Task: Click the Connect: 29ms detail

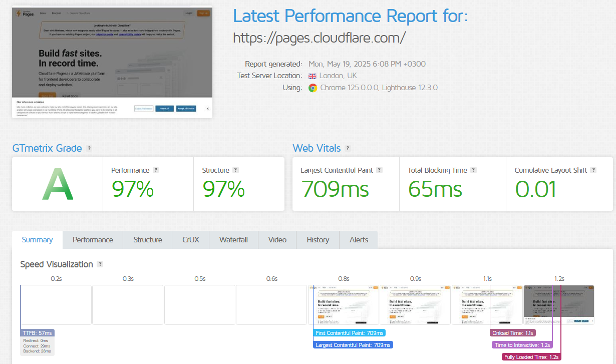Action: point(37,346)
